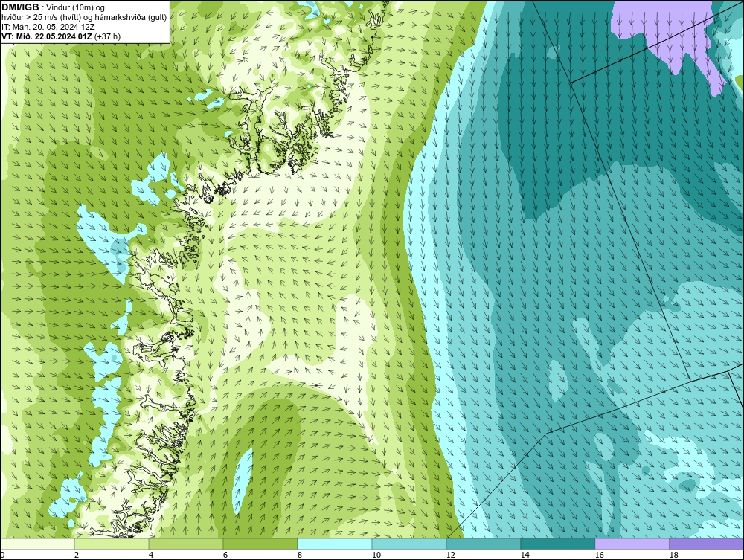Viewport: 744px width, 560px height.
Task: Click the 'hviður > 25 m/s' legend line
Action: (x=84, y=18)
